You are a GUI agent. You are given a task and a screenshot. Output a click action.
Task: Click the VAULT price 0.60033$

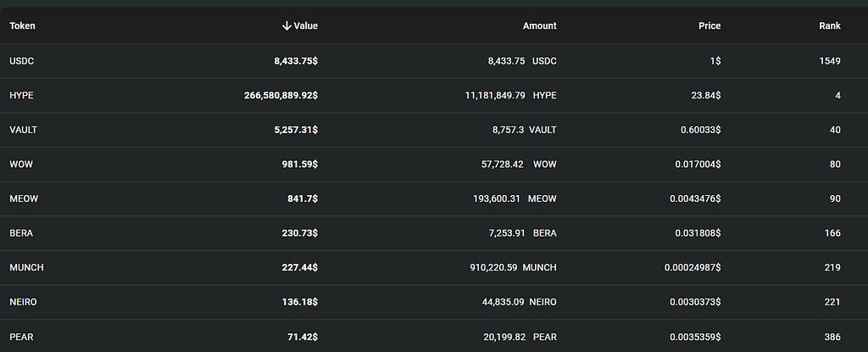[700, 130]
